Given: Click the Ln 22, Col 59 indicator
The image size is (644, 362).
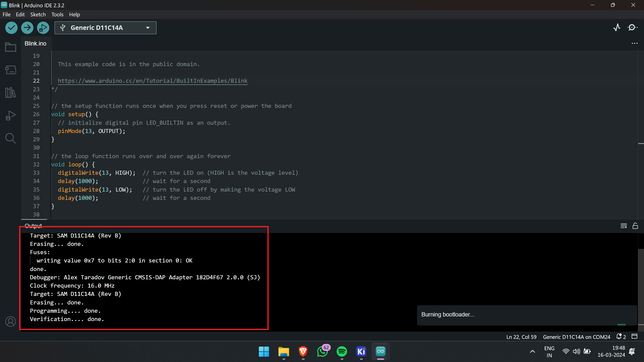Looking at the screenshot, I should [x=521, y=337].
